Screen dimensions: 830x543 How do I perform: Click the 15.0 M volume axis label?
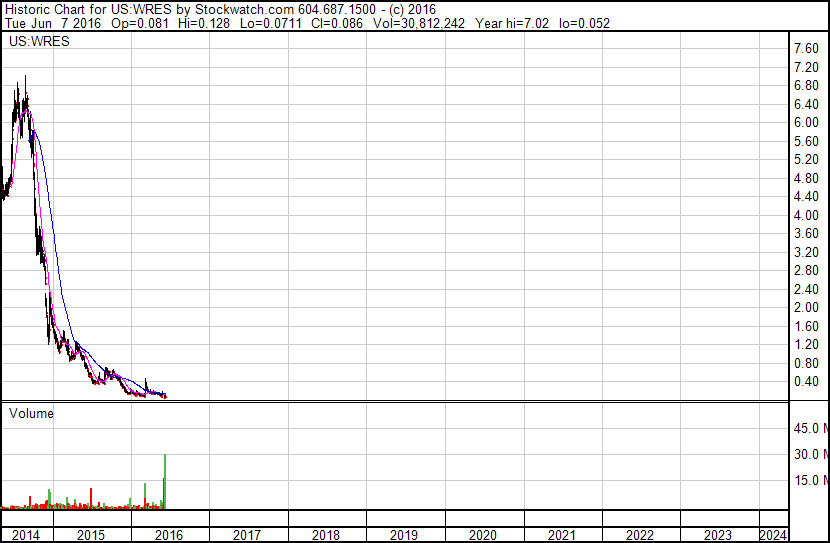point(811,481)
